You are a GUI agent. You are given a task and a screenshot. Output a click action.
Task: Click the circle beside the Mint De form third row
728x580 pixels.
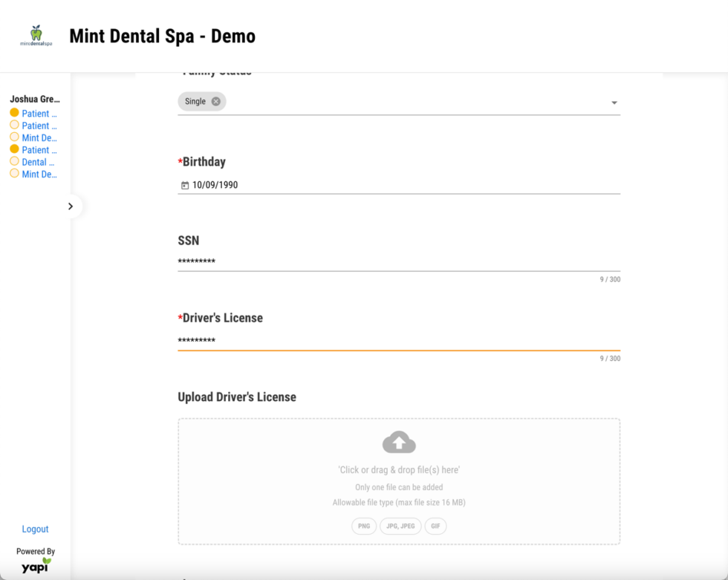tap(13, 137)
